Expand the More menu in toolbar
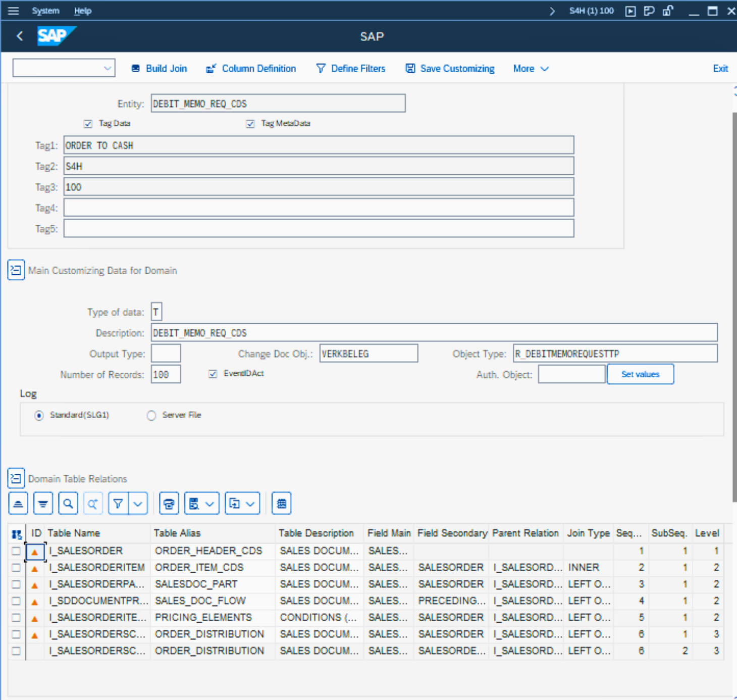The height and width of the screenshot is (700, 737). 530,69
